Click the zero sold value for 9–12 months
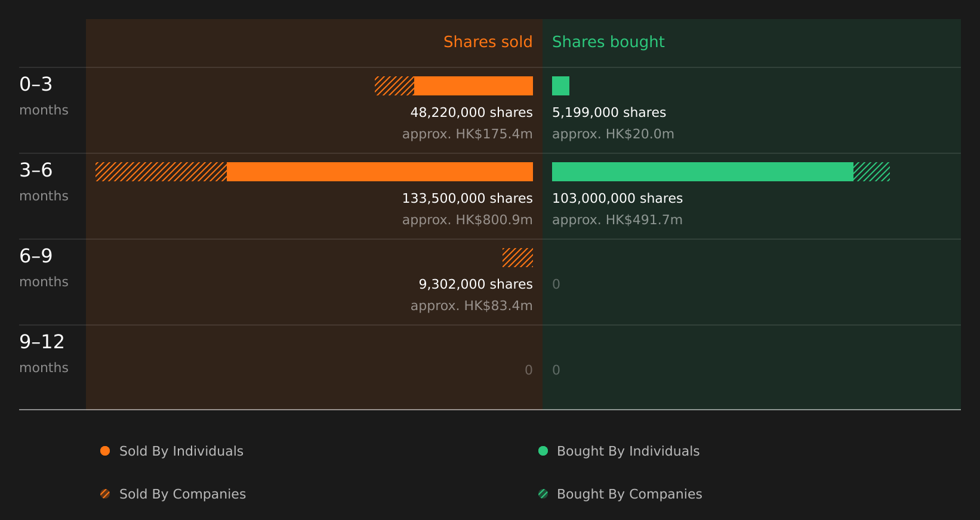This screenshot has height=520, width=980. (x=529, y=370)
